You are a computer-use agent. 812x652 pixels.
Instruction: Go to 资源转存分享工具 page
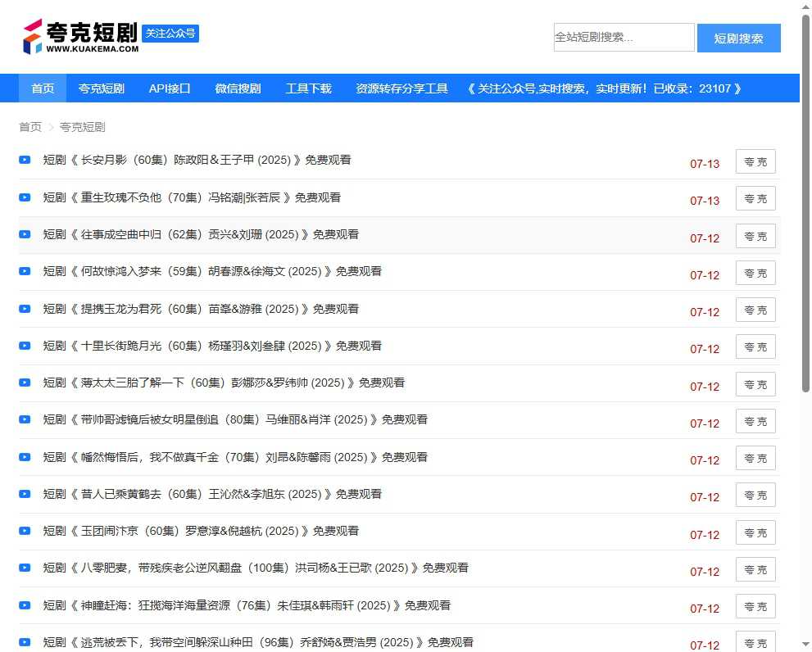(x=401, y=88)
